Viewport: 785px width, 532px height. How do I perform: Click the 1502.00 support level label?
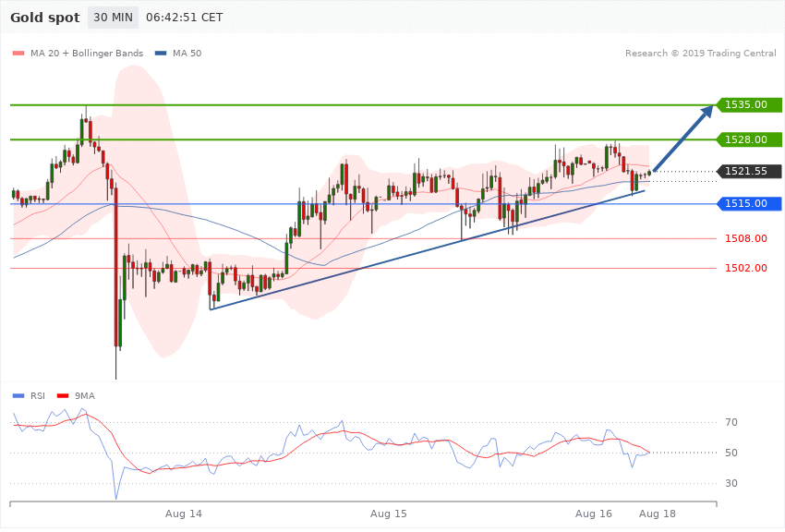point(746,268)
